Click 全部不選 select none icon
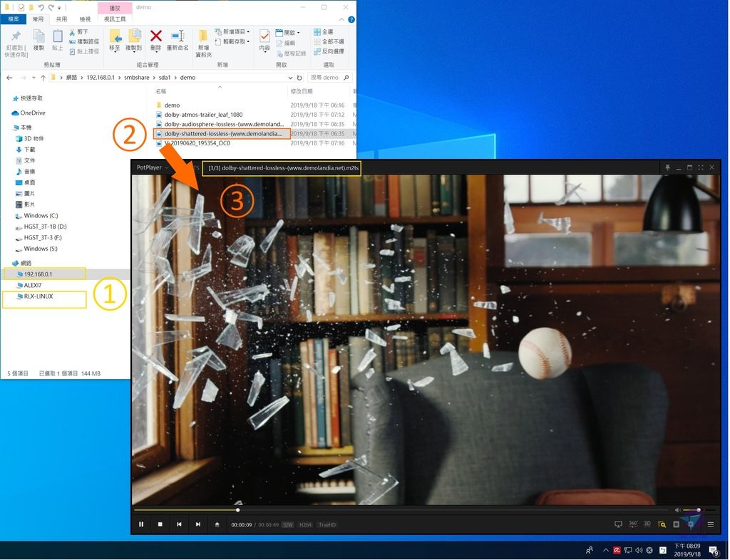Image resolution: width=730 pixels, height=560 pixels. (x=317, y=42)
